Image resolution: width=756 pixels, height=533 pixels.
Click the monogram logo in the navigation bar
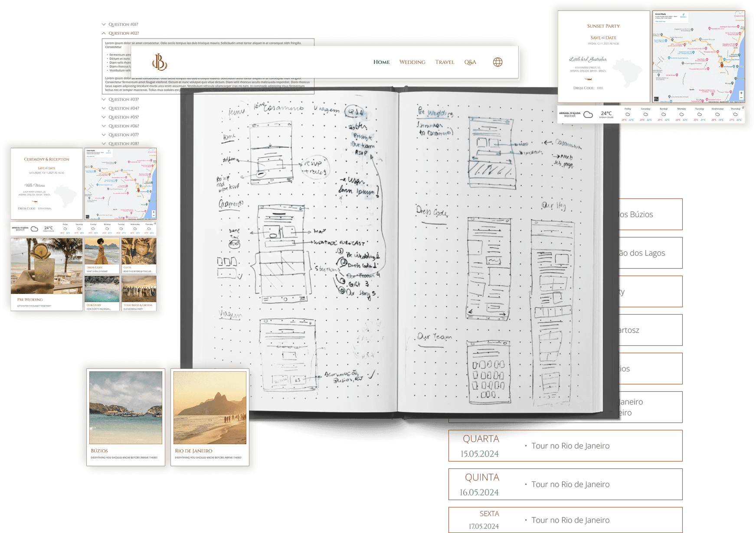point(160,62)
